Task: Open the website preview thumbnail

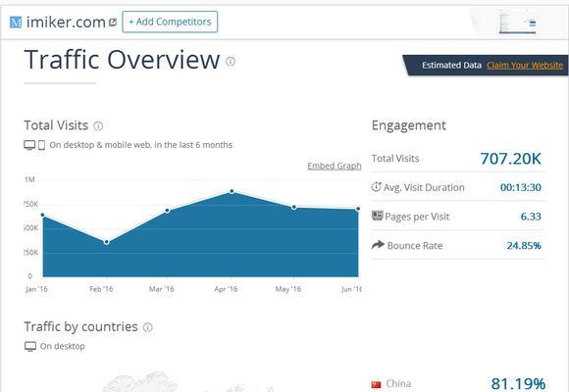Action: [517, 23]
